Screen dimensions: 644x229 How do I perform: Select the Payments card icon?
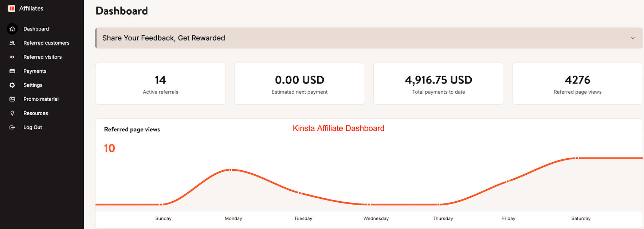coord(12,71)
